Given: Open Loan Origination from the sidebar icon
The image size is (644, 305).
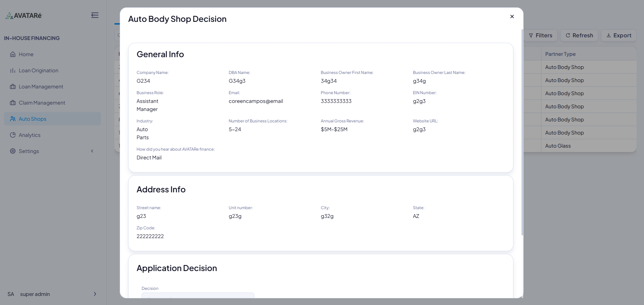Looking at the screenshot, I should click(x=12, y=70).
